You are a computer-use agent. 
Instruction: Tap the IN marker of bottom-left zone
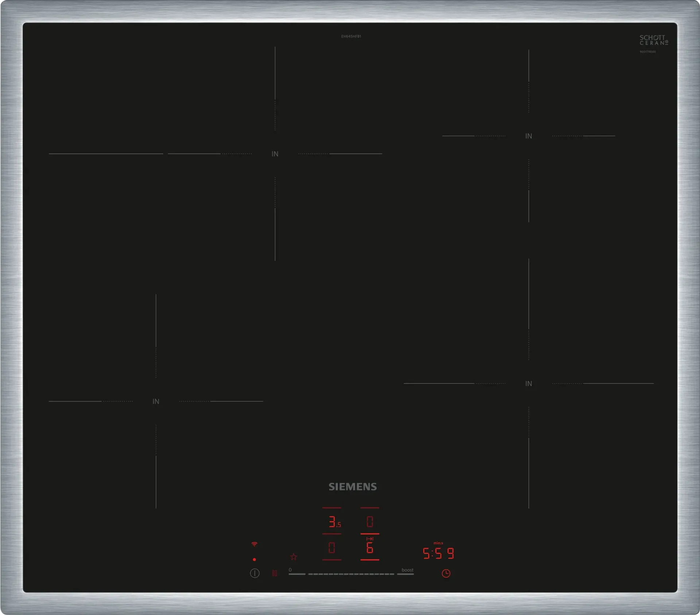[156, 401]
